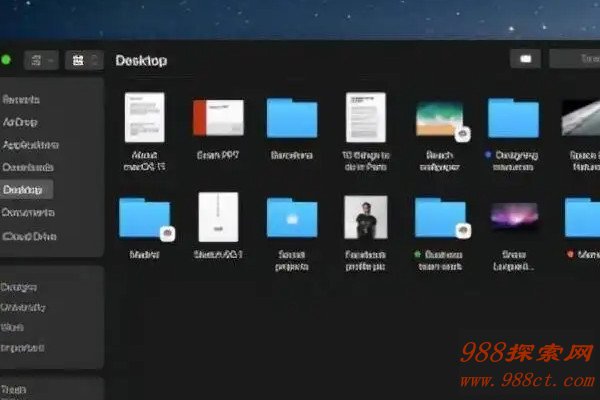Open the icon grid view dropdown
This screenshot has width=600, height=400.
pos(83,60)
